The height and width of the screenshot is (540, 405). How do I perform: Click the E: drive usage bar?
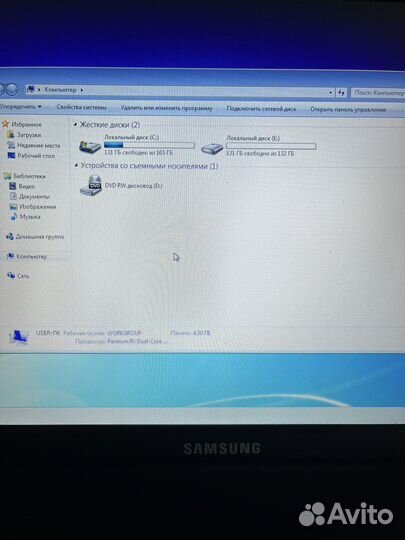[x=271, y=146]
